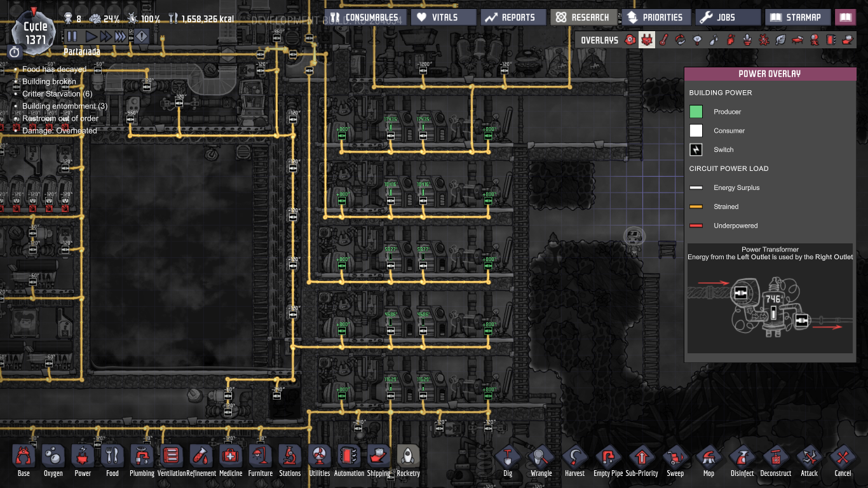Toggle the Automation overlay
Viewport: 868px width, 488px height.
coord(831,40)
